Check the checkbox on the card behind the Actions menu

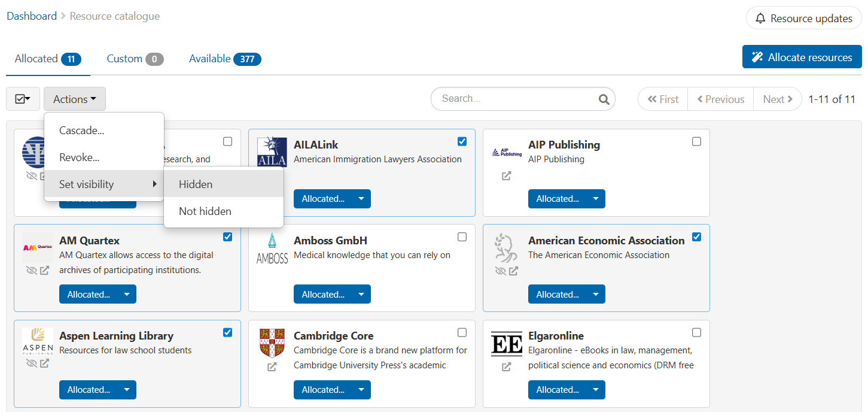pyautogui.click(x=227, y=141)
